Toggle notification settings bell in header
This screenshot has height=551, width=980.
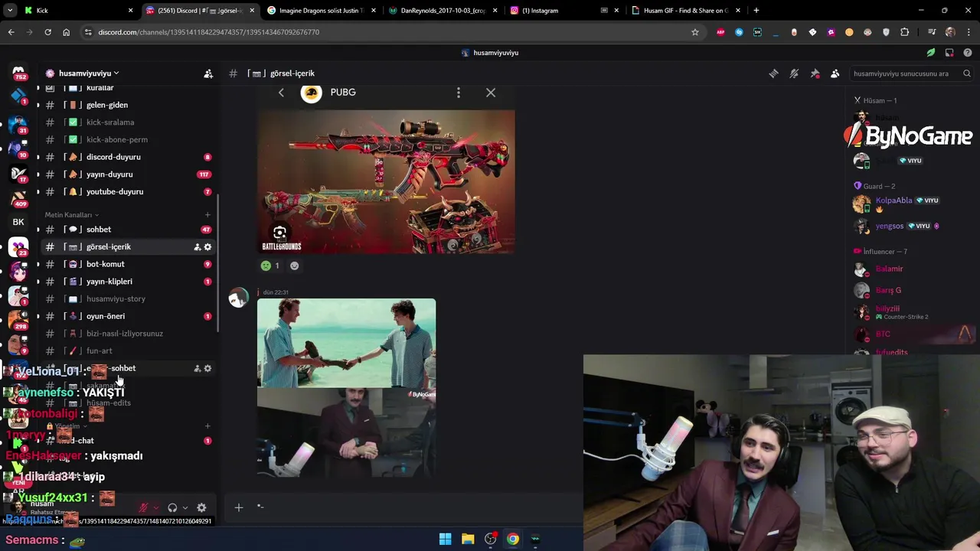pyautogui.click(x=794, y=73)
